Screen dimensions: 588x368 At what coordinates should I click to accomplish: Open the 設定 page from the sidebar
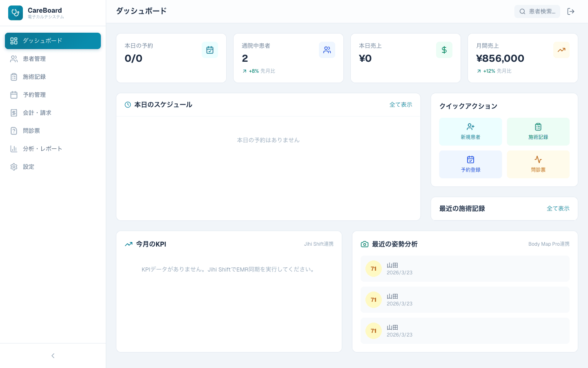(x=29, y=166)
